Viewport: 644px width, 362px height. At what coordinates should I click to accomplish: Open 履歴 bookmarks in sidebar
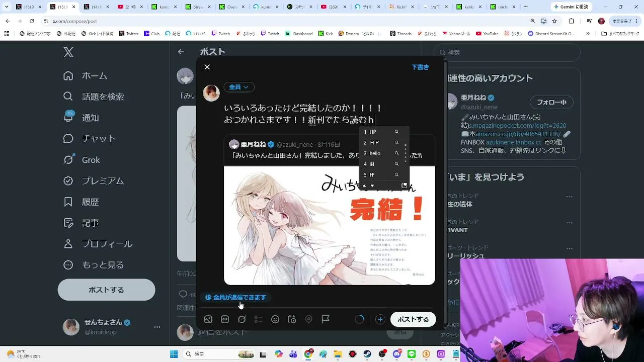pos(81,202)
